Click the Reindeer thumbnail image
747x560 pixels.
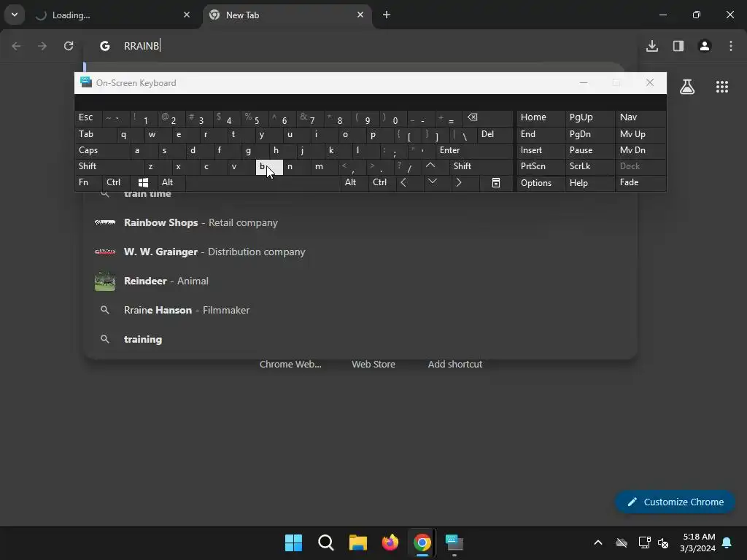[105, 281]
